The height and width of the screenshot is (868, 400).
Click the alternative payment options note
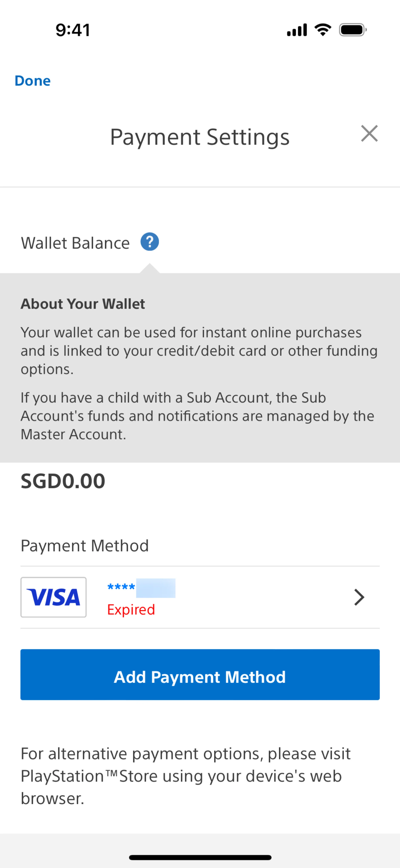185,776
